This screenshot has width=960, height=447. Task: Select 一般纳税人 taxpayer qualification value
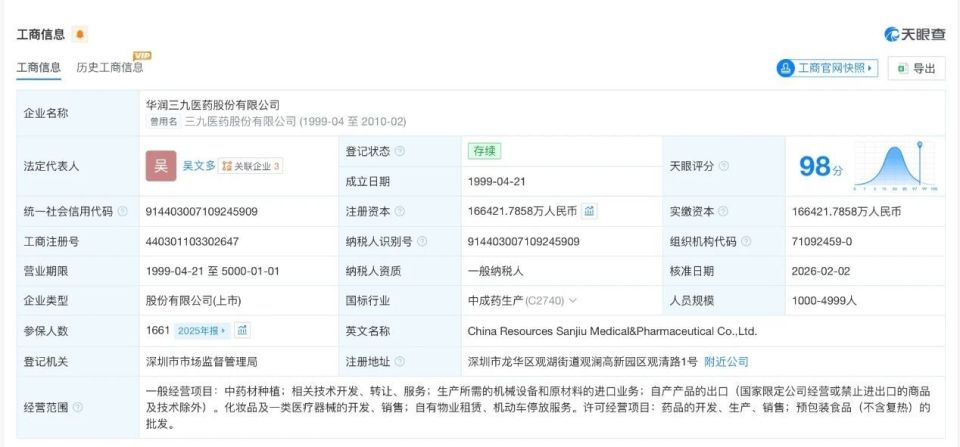tap(495, 271)
